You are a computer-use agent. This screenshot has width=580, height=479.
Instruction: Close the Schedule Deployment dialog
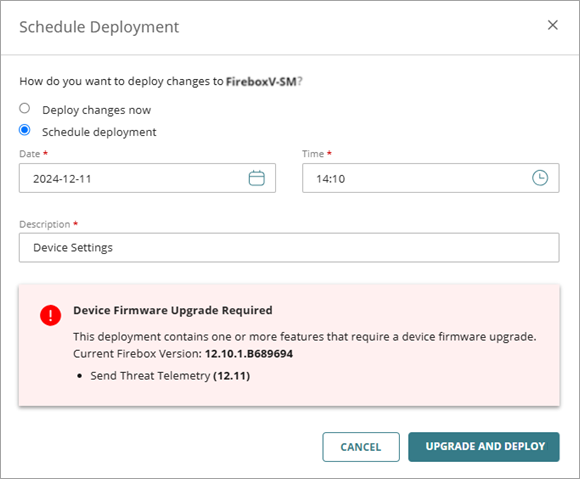pos(553,25)
